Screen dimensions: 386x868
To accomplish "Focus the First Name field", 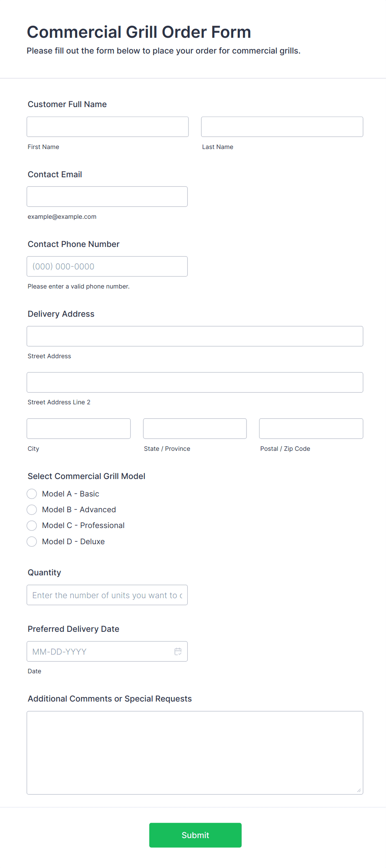I will click(x=107, y=127).
